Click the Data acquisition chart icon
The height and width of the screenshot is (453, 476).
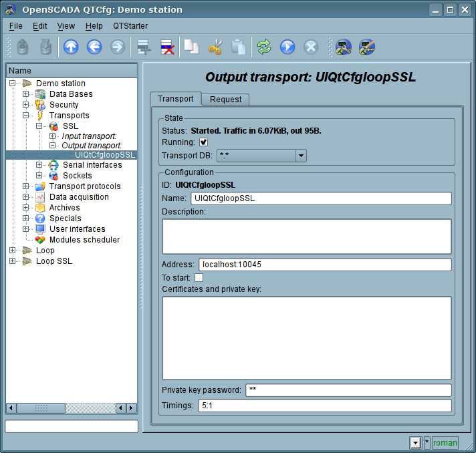coord(40,197)
